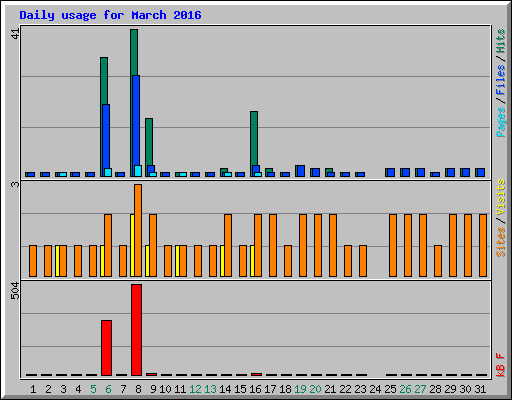Select day label "16" on the x-axis
This screenshot has width=512, height=400.
(x=255, y=389)
